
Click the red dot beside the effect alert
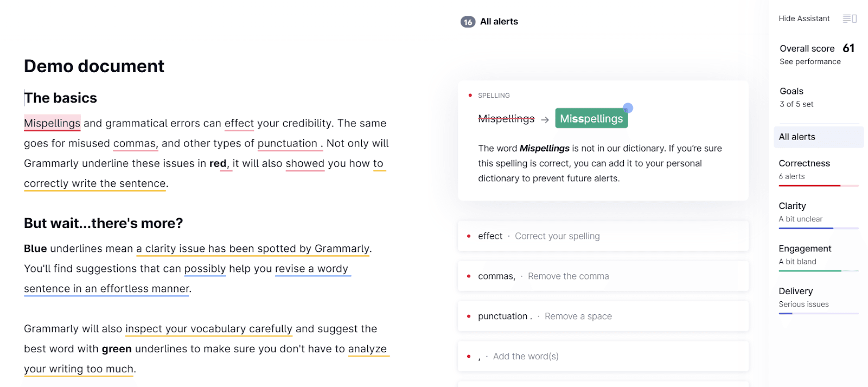[x=469, y=236]
